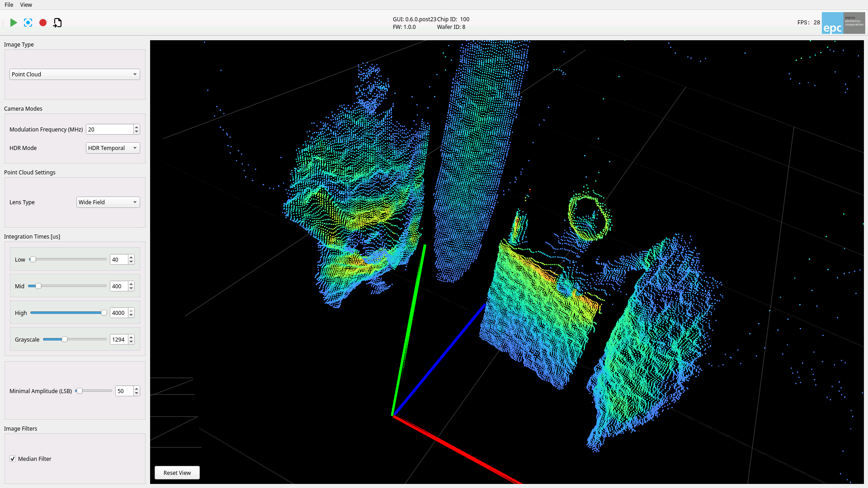Image resolution: width=868 pixels, height=488 pixels.
Task: Start recording with the red record icon
Action: (43, 23)
